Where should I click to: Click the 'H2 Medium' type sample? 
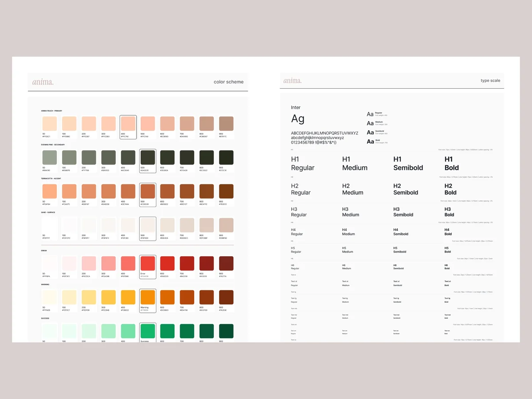(x=353, y=189)
